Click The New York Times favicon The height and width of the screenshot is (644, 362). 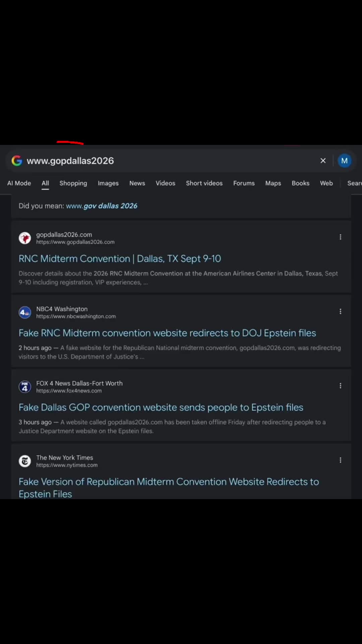25,461
